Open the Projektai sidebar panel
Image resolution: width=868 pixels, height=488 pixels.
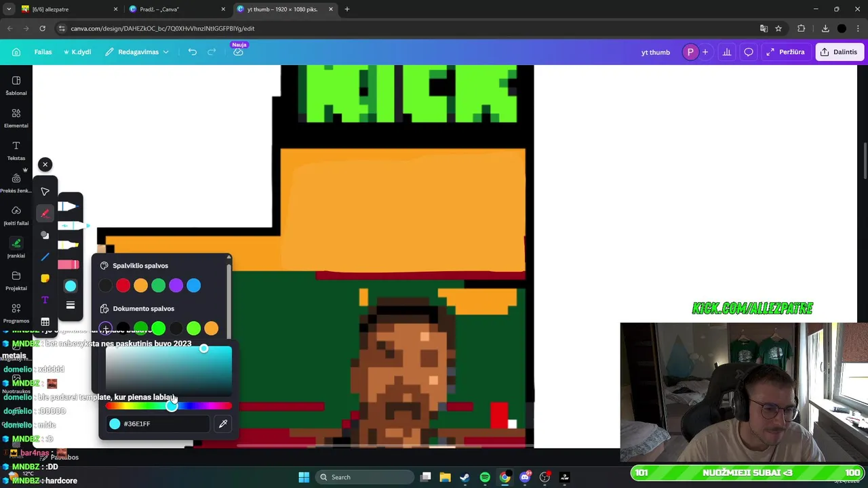pos(16,281)
